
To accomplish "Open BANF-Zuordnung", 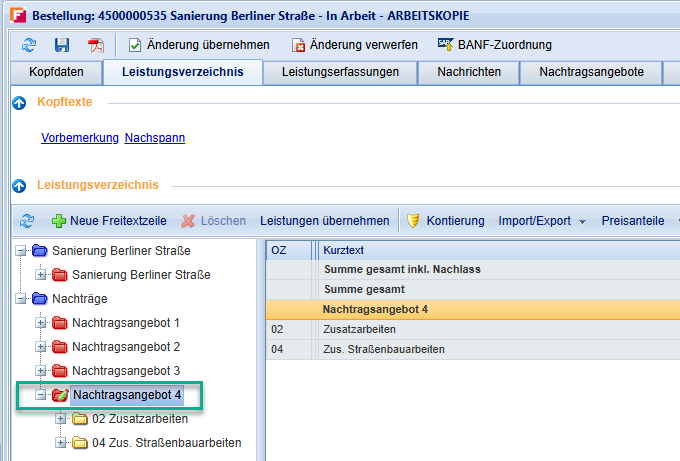I will pos(494,45).
